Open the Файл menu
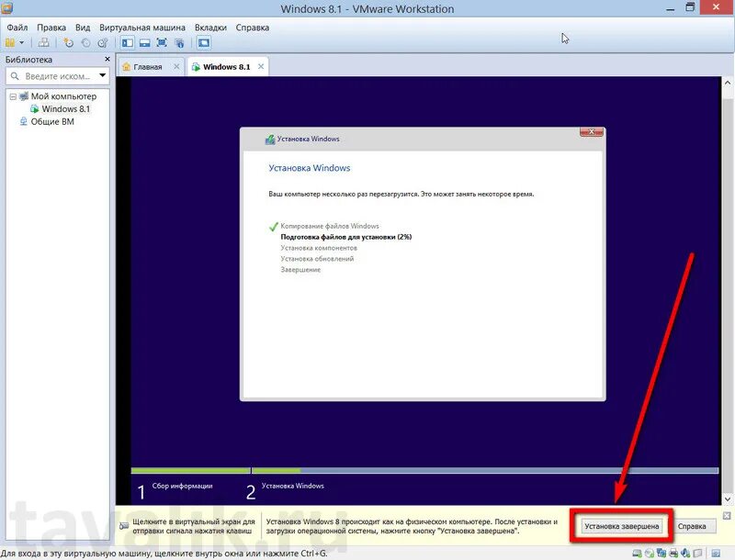This screenshot has height=560, width=735. 17,28
